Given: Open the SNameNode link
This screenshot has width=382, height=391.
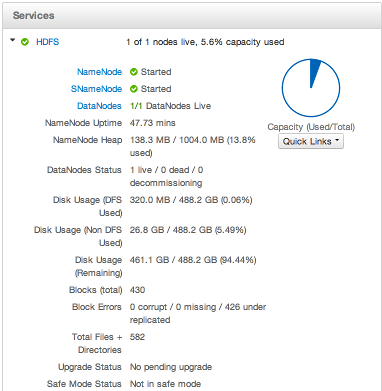Looking at the screenshot, I should coord(96,89).
